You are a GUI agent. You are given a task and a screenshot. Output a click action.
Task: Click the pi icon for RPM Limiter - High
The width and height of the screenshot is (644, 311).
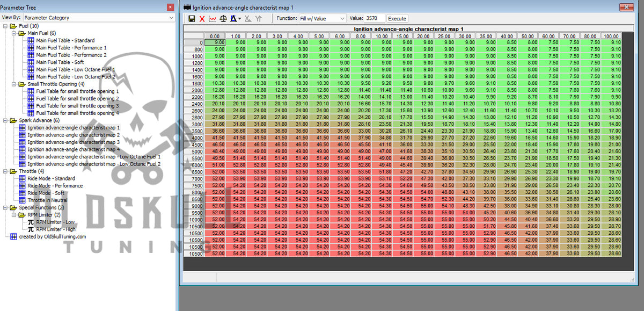click(x=31, y=229)
